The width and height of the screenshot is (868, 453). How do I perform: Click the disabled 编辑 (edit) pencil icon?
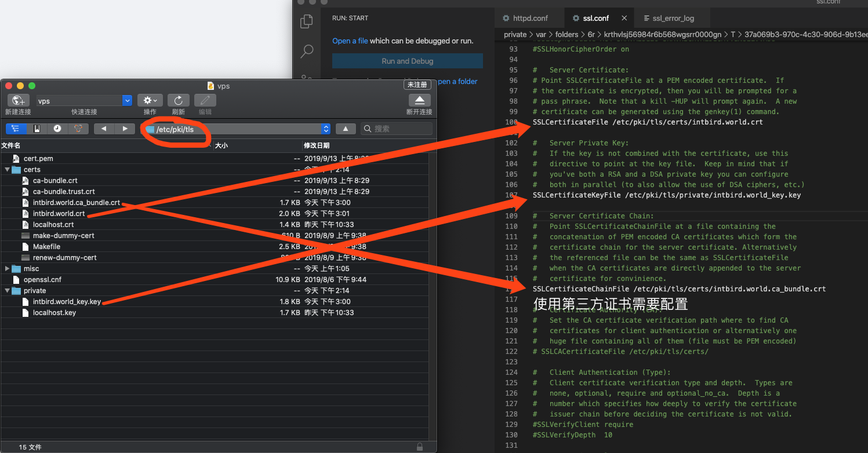click(204, 101)
